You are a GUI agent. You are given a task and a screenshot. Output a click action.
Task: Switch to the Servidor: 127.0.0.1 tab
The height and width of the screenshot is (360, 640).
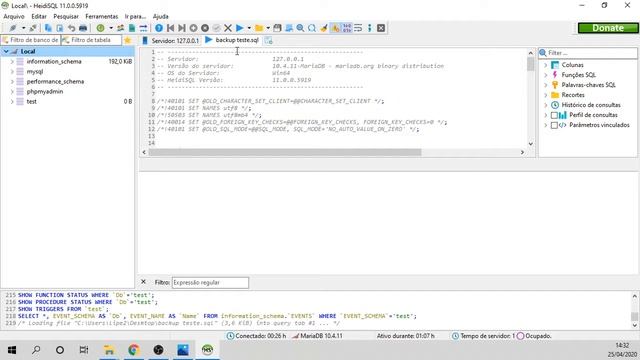coord(170,40)
